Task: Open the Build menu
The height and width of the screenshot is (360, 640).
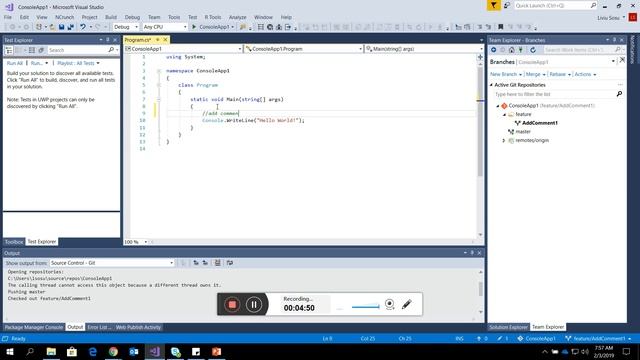Action: (111, 17)
